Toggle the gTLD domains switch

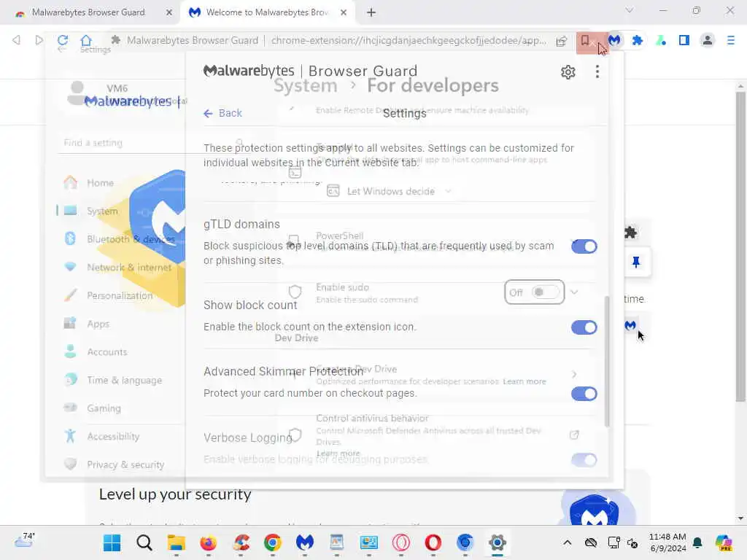click(x=584, y=246)
